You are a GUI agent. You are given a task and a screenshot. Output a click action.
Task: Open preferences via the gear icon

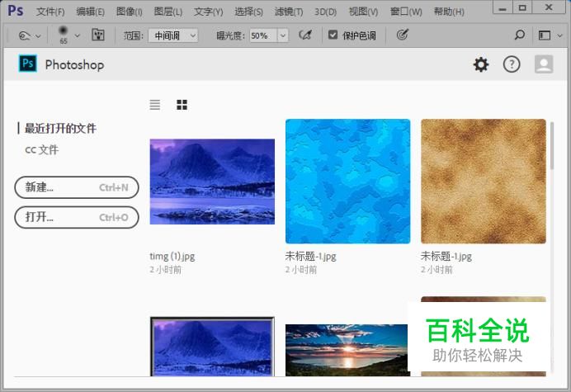click(x=481, y=64)
